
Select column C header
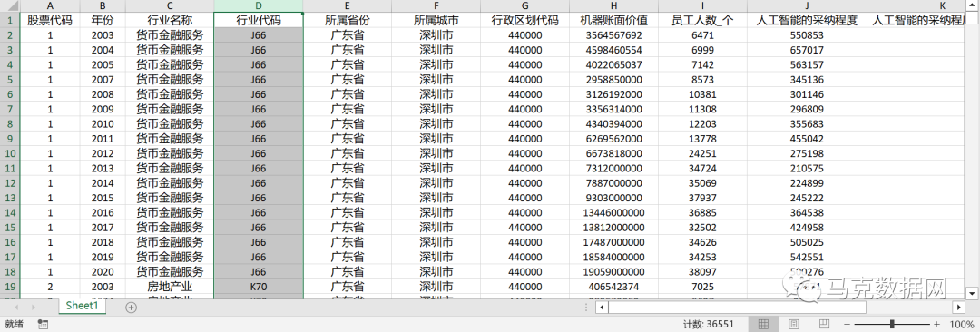170,5
